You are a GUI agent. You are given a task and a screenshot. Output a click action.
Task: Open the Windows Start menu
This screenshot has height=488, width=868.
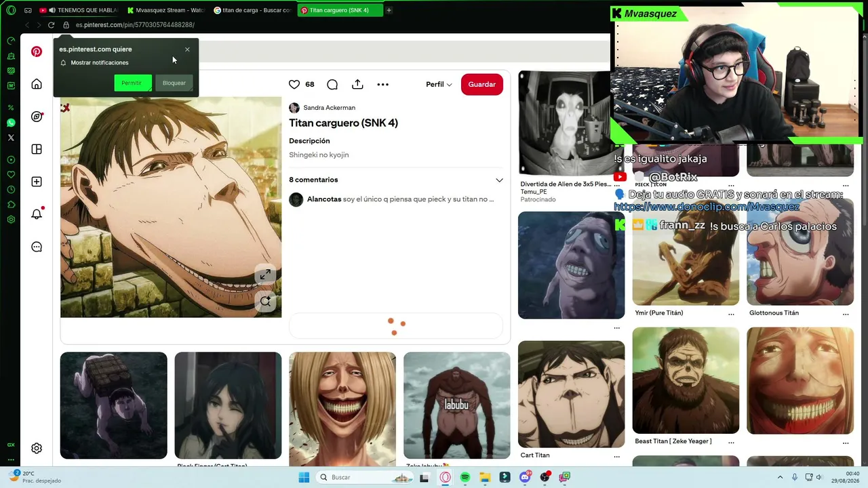[x=304, y=477]
